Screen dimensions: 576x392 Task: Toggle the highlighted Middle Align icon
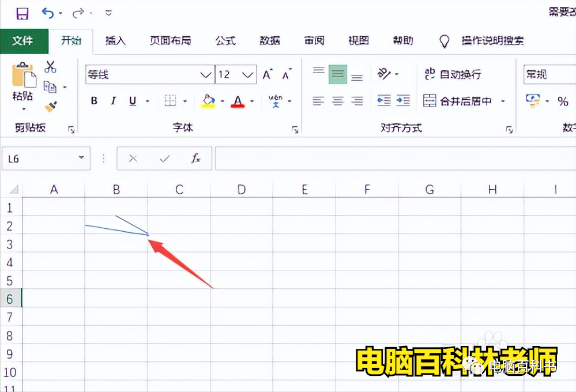(x=338, y=74)
